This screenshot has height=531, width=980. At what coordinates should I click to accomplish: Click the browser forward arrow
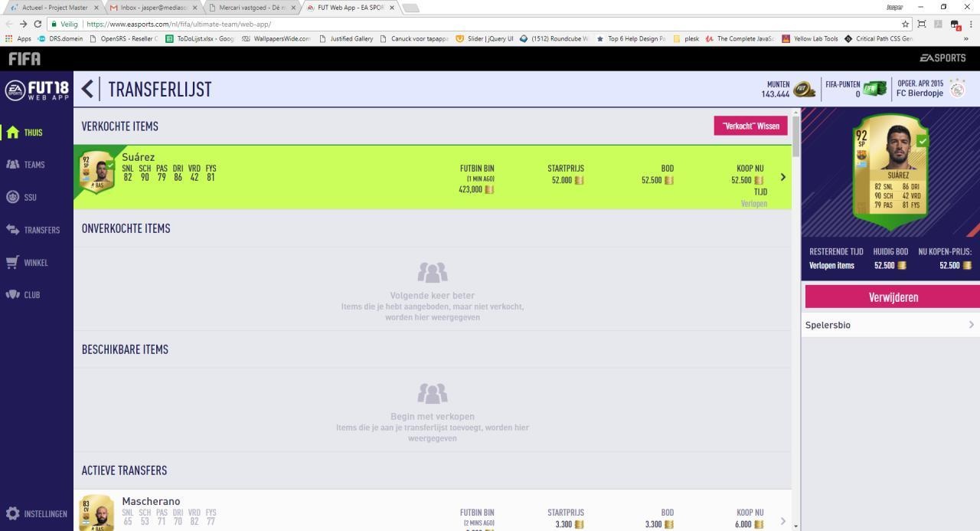coord(23,24)
